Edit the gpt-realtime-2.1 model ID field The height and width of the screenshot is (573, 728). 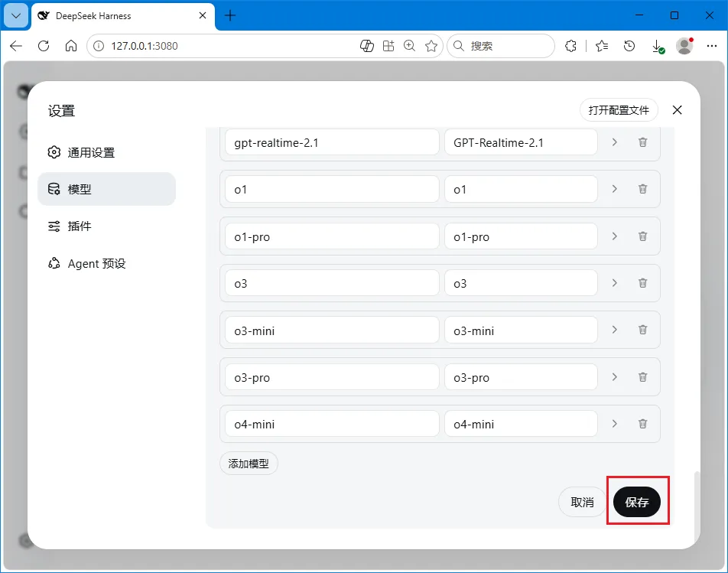pos(332,142)
